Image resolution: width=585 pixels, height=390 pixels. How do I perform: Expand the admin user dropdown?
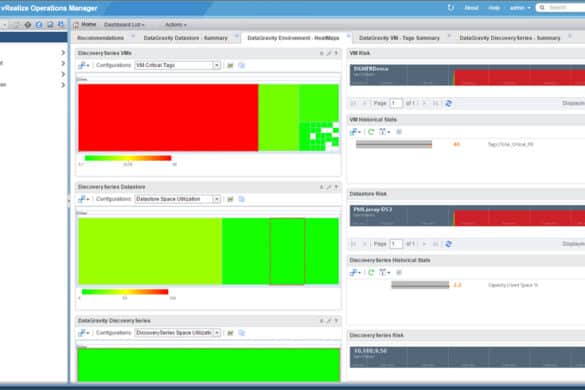(520, 8)
